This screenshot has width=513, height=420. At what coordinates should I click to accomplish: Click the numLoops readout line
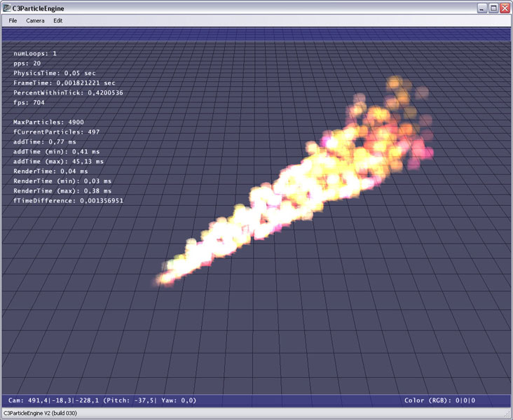click(x=35, y=53)
